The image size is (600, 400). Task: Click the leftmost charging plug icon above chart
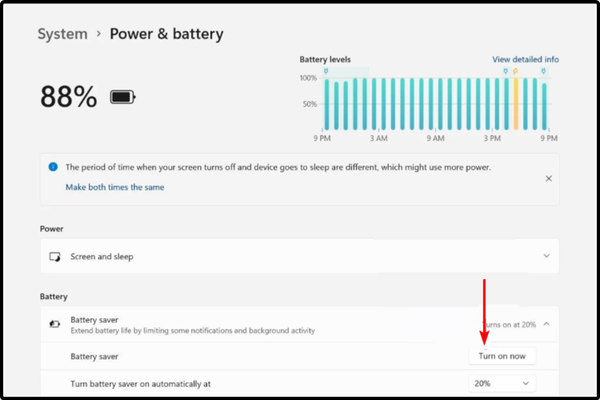click(327, 72)
